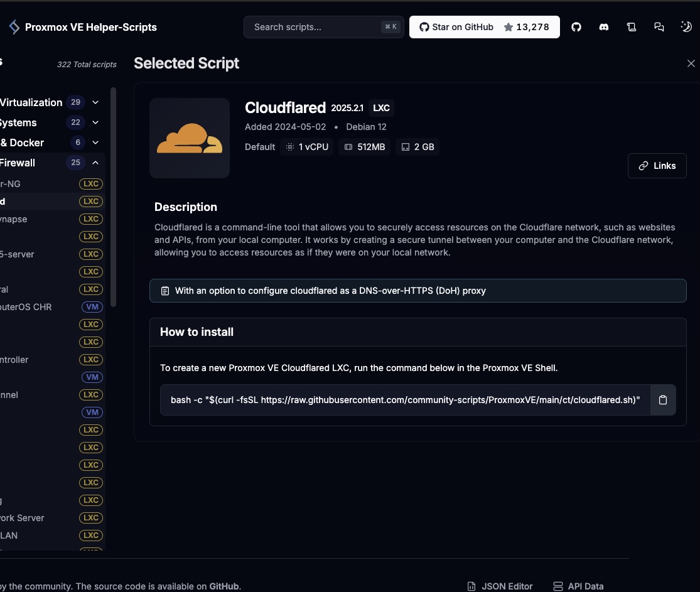Expand the Virtualization category chevron
Viewport: 700px width, 592px height.
pos(95,102)
